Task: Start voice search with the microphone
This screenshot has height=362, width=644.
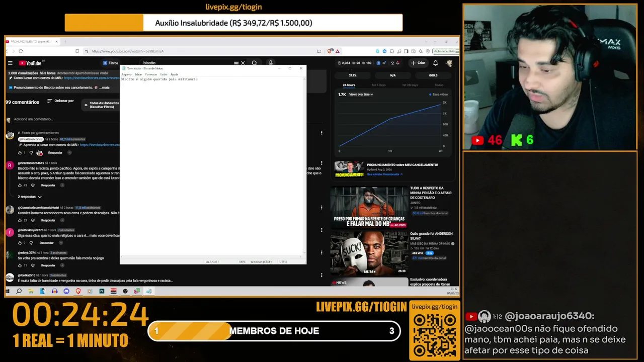Action: pos(271,63)
